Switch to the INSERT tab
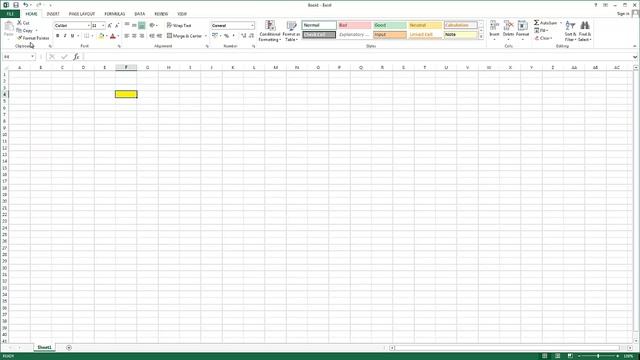Image resolution: width=640 pixels, height=360 pixels. click(53, 14)
